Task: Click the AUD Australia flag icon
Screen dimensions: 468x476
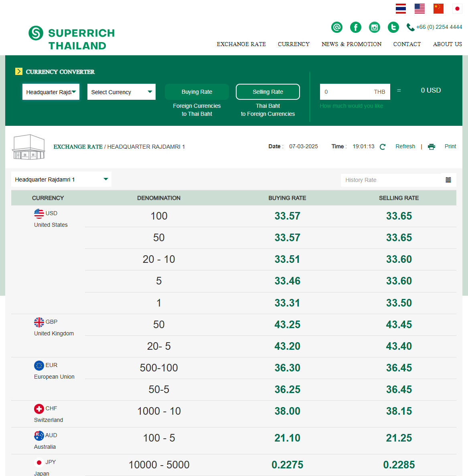Action: tap(39, 436)
